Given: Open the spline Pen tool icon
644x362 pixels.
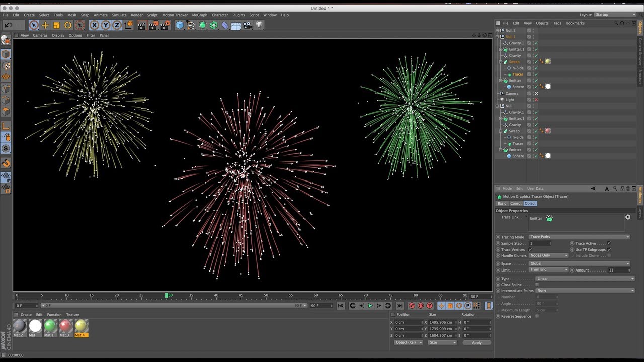Looking at the screenshot, I should pos(191,25).
